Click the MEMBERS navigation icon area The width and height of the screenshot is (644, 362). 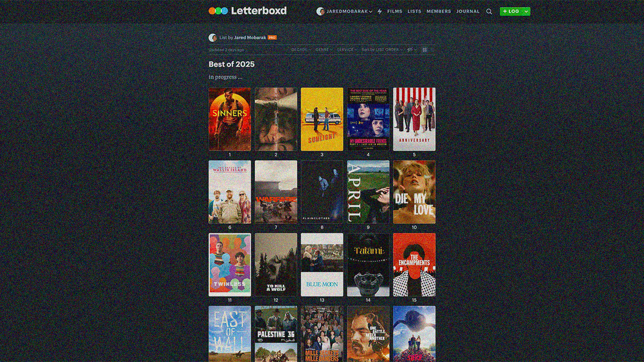pos(439,11)
